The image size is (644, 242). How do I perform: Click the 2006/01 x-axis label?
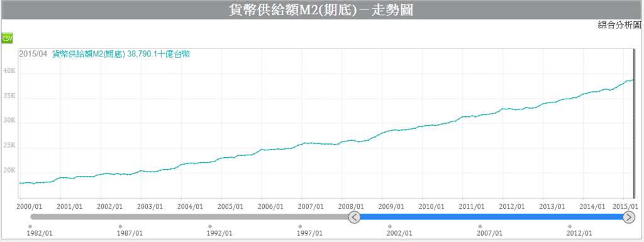click(x=270, y=206)
